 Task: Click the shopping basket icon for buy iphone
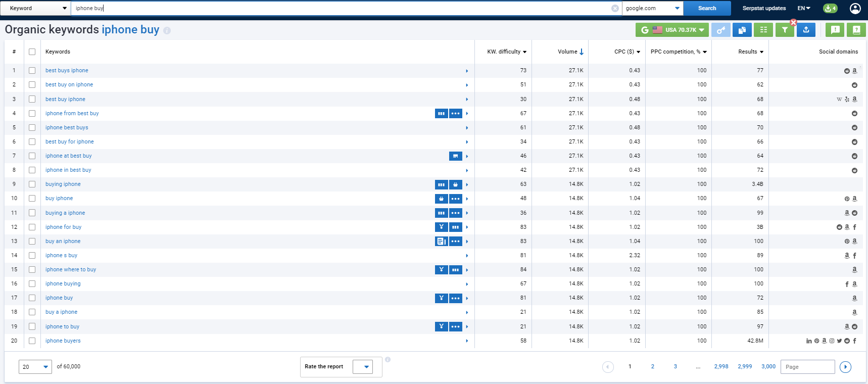click(x=441, y=199)
